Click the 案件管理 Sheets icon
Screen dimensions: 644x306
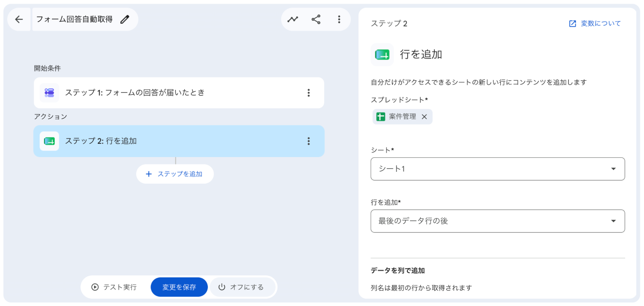(x=381, y=117)
